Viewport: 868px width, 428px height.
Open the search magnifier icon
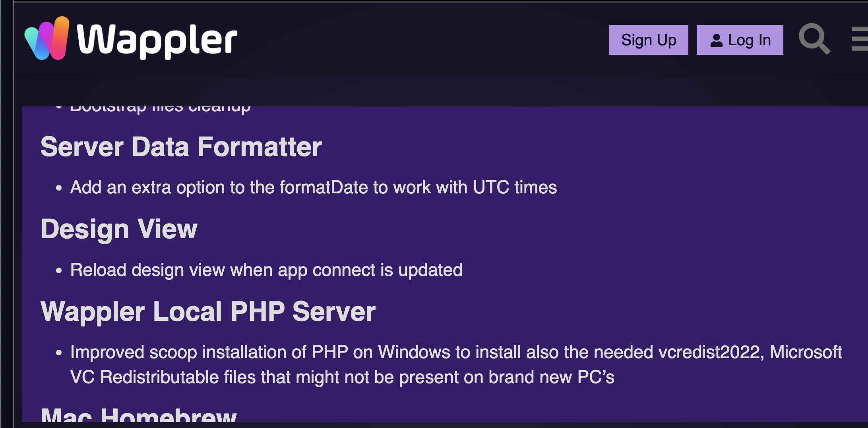(x=814, y=39)
